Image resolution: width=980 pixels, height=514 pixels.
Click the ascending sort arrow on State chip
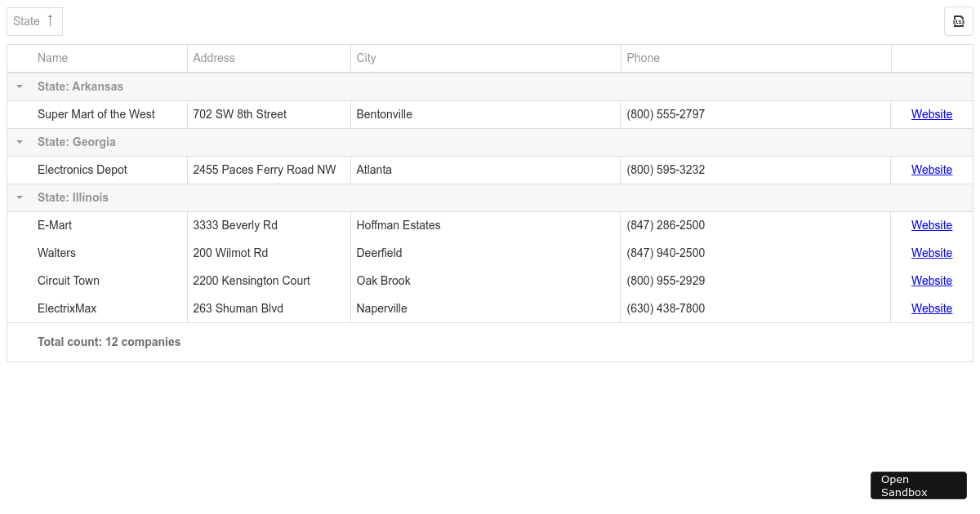(51, 21)
